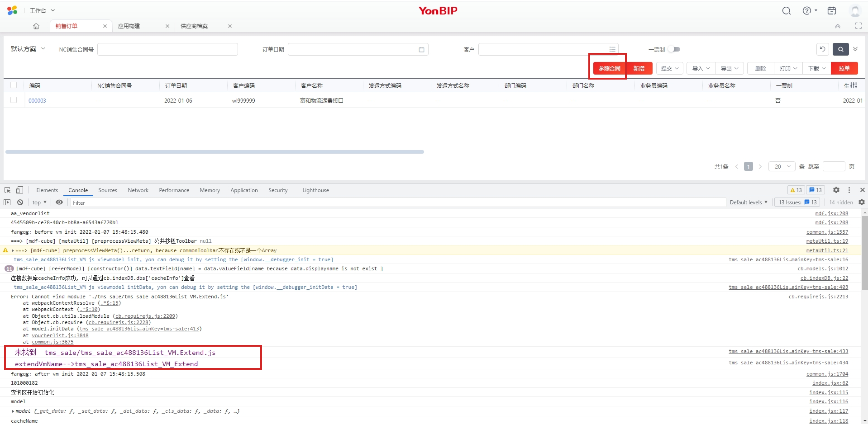Click the reset/undo icon beside the search button
This screenshot has height=424, width=868.
pos(822,49)
